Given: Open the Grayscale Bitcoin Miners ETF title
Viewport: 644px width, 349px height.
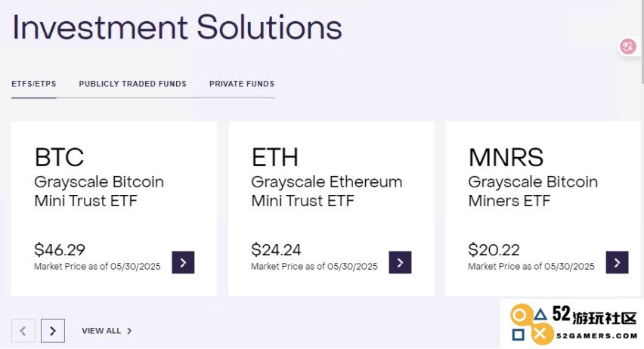Looking at the screenshot, I should [533, 191].
